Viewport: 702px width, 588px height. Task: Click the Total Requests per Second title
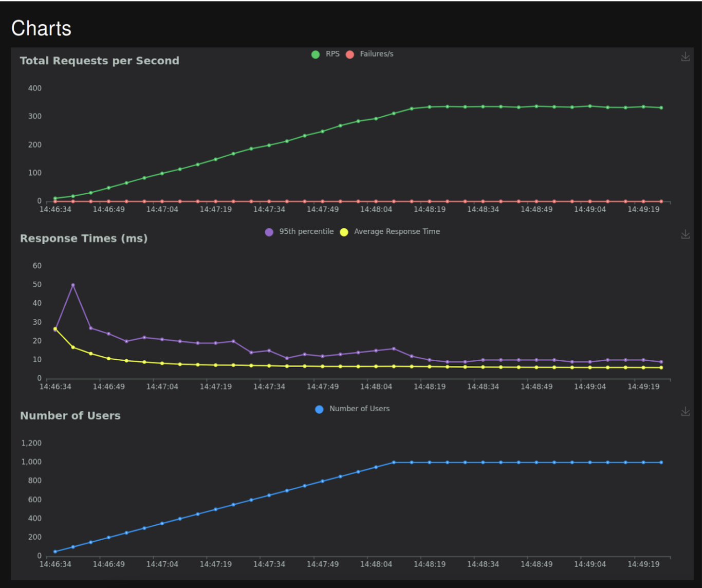pyautogui.click(x=100, y=61)
